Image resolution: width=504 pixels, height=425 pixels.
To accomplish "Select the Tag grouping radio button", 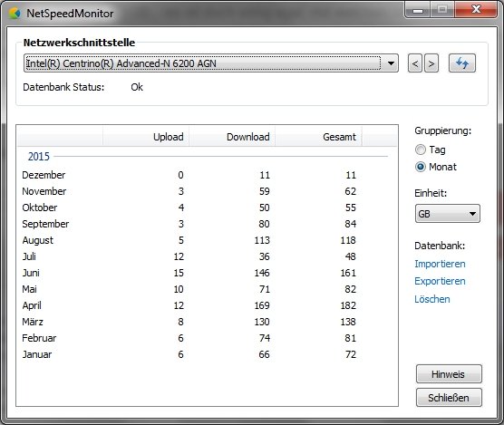I will (421, 150).
